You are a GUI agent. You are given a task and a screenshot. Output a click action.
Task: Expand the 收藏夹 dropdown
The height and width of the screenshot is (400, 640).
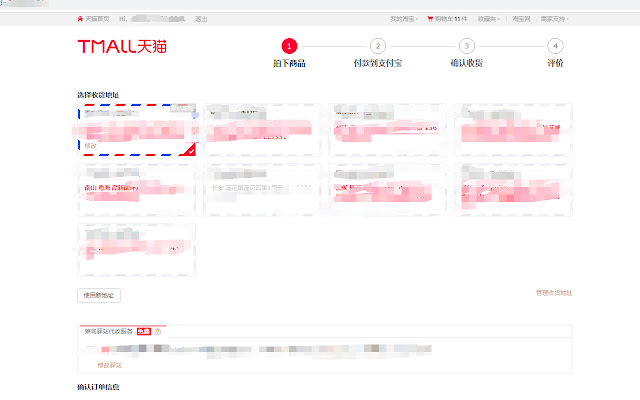click(x=489, y=19)
